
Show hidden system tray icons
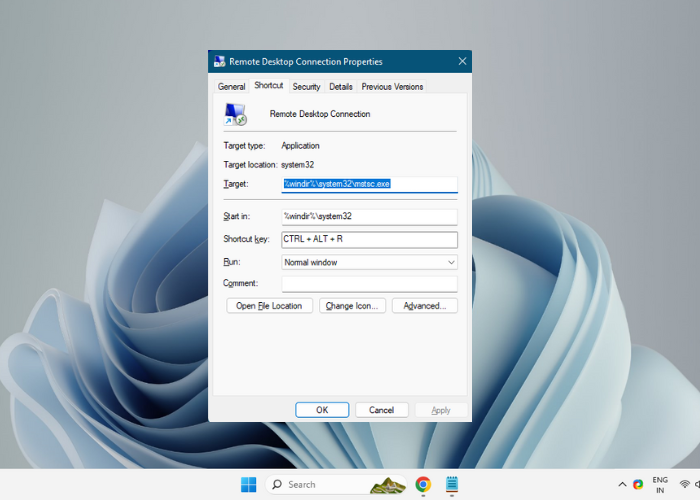622,484
